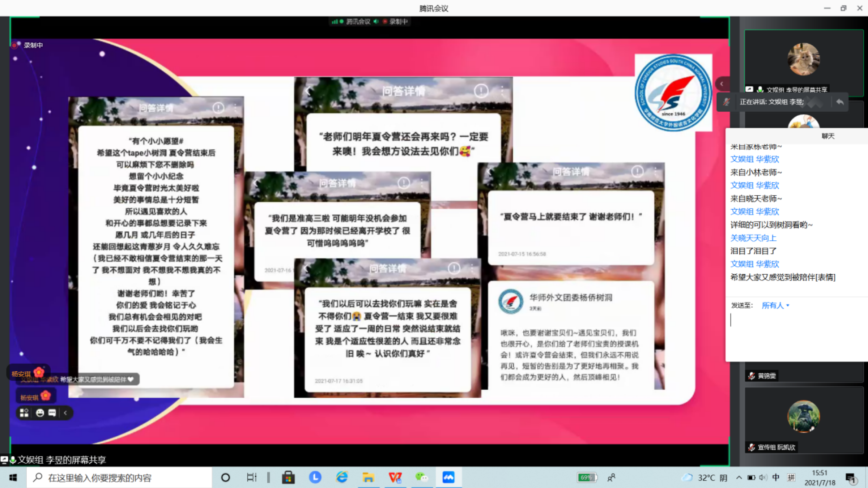
Task: Click the speaker icon in top status bar
Action: coord(376,22)
